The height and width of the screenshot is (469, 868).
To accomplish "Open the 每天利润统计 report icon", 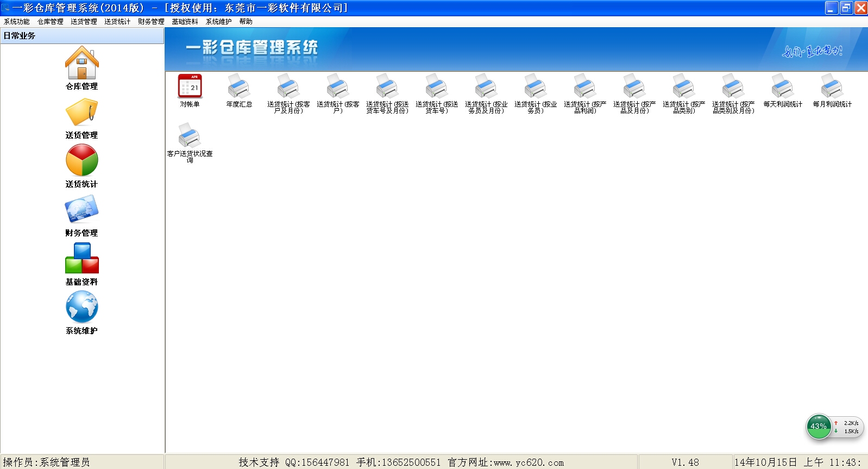I will [783, 86].
